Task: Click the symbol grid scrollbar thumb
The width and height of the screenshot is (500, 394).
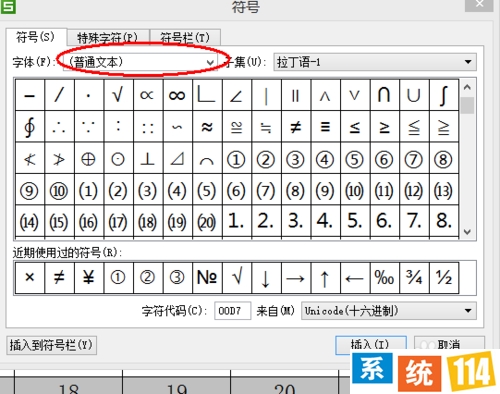Action: point(467,106)
